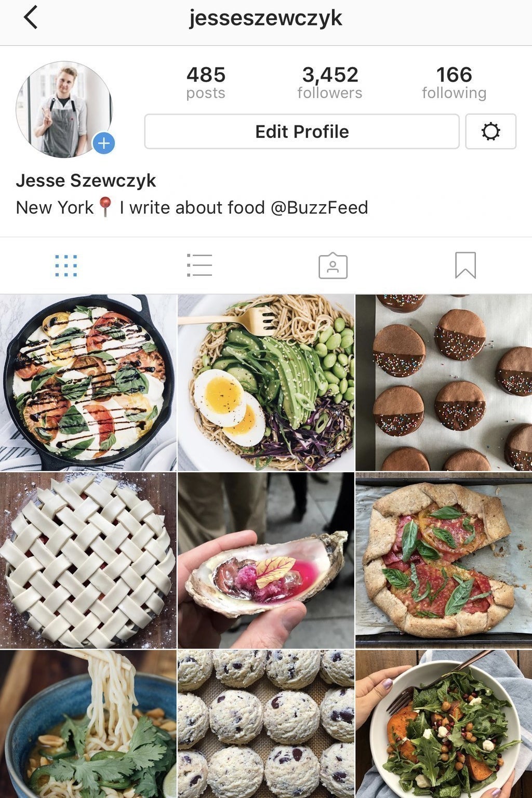Open the oyster in hand photo
Viewport: 532px width, 798px height.
tap(266, 560)
